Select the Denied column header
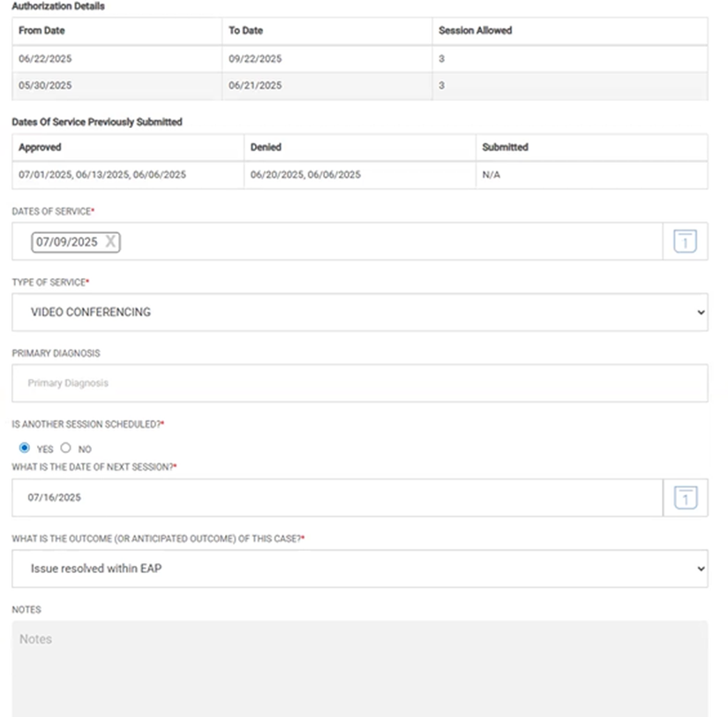Screen dimensions: 728x717 266,147
